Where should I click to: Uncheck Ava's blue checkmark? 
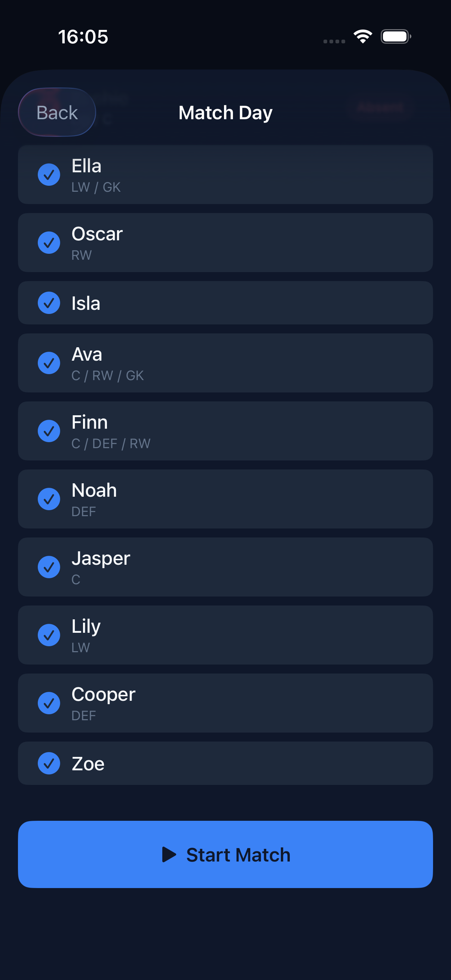(49, 363)
